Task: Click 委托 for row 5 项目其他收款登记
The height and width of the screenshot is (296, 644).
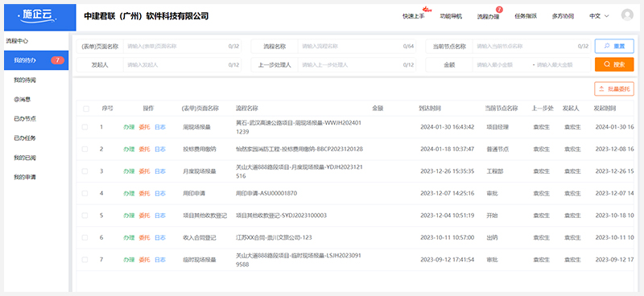Action: click(x=145, y=216)
